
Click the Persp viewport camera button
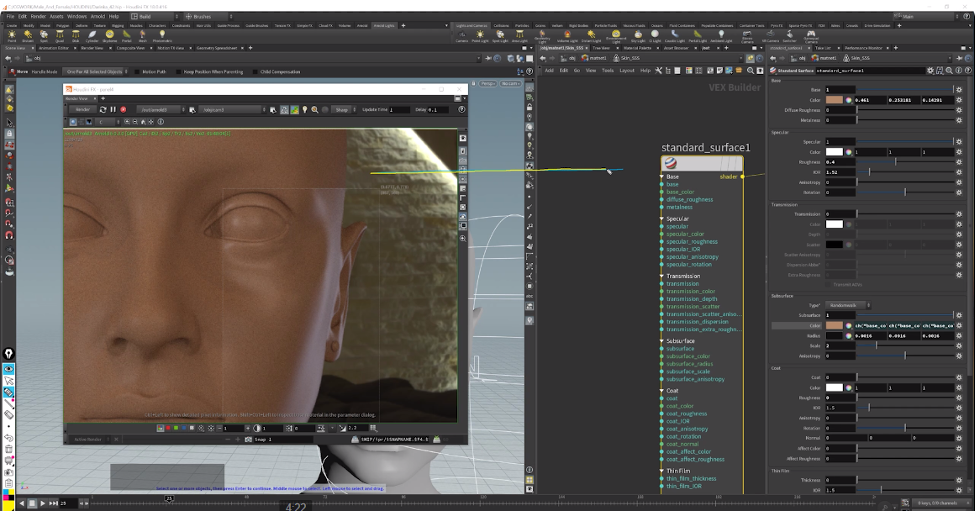[487, 83]
